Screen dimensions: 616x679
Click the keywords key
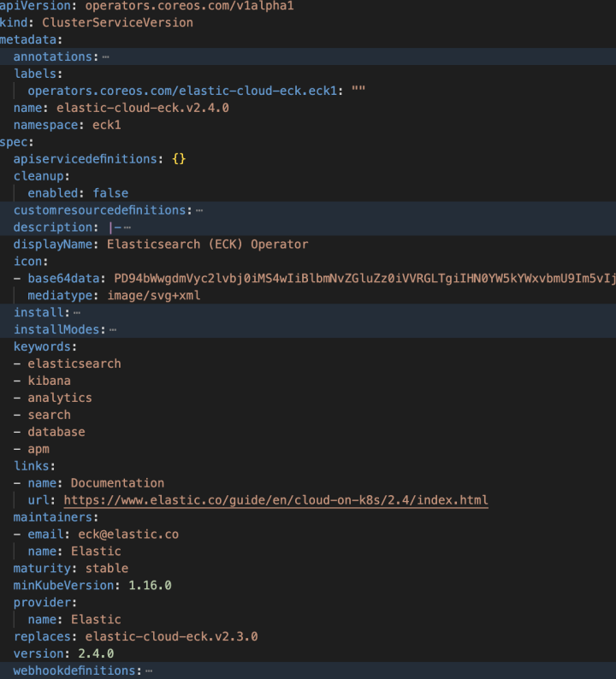click(42, 347)
